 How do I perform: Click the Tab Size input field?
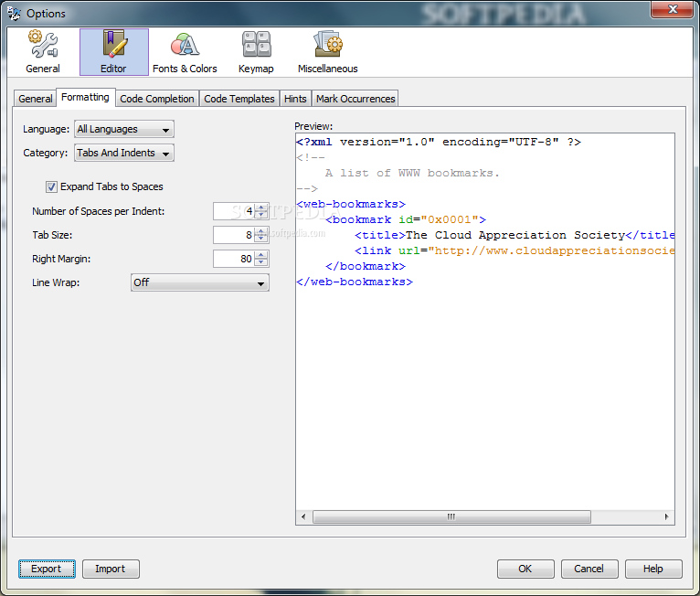click(234, 235)
